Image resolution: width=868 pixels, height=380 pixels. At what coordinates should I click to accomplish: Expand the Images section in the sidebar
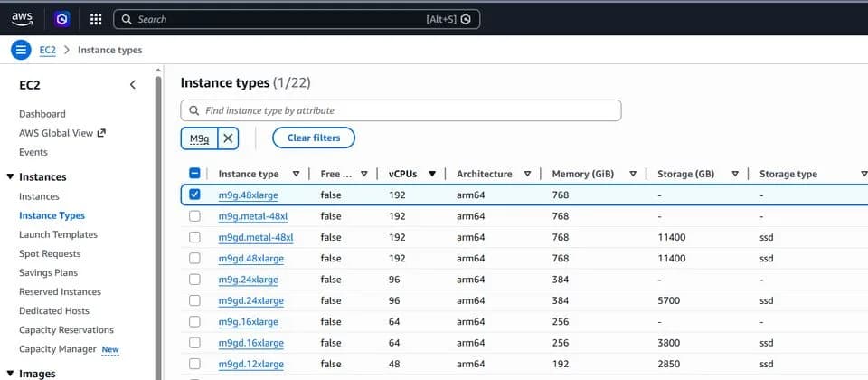[x=10, y=374]
